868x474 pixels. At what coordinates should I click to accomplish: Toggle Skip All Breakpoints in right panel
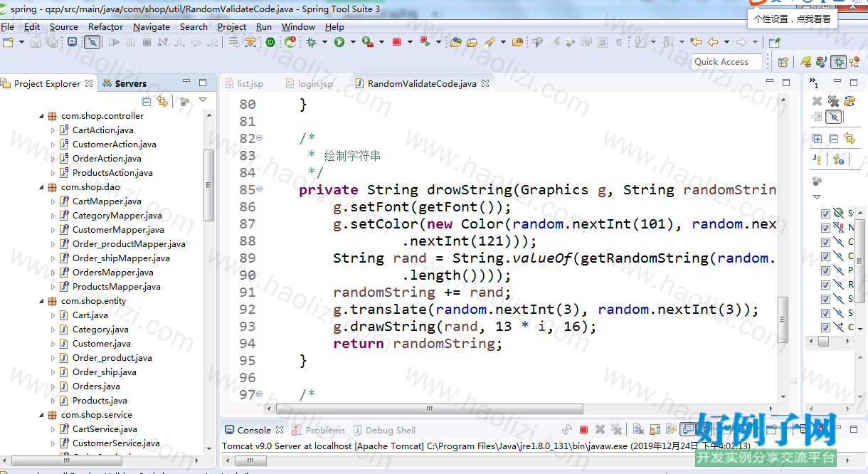point(833,117)
